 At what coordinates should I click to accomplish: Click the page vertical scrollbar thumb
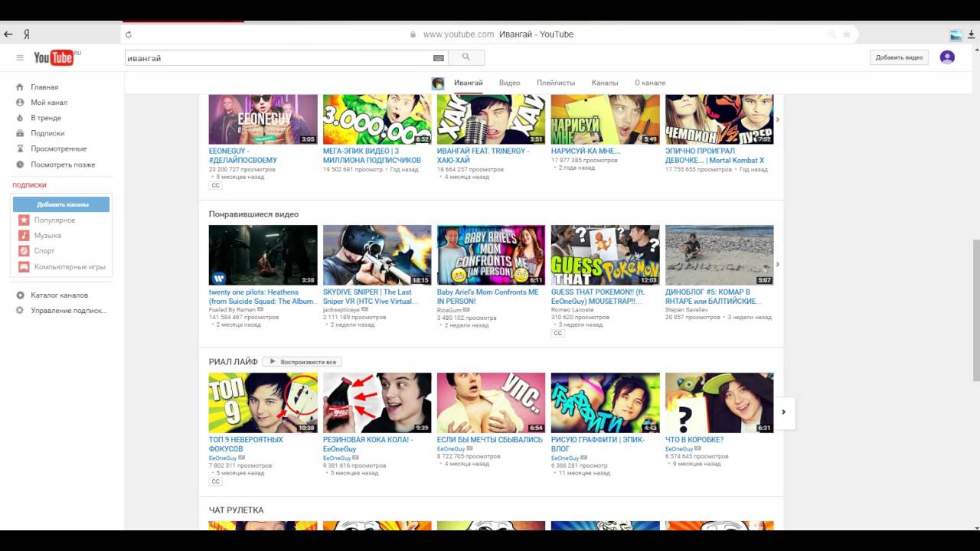point(975,309)
